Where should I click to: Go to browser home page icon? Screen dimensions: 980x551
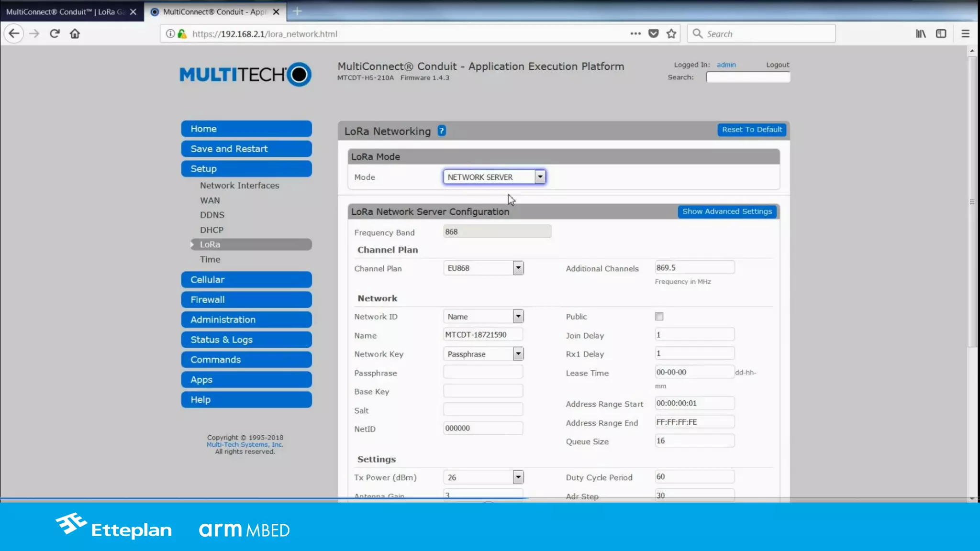(75, 33)
